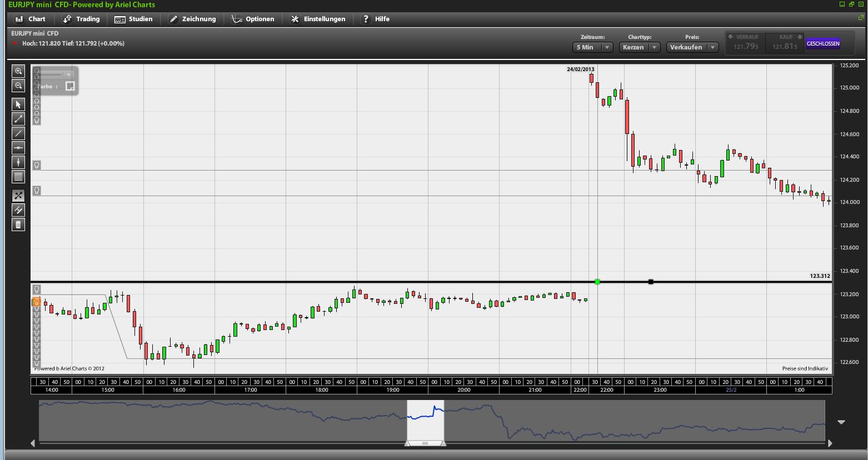Viewport: 868px width, 460px height.
Task: Click the 25/2 date on time axis
Action: click(731, 390)
